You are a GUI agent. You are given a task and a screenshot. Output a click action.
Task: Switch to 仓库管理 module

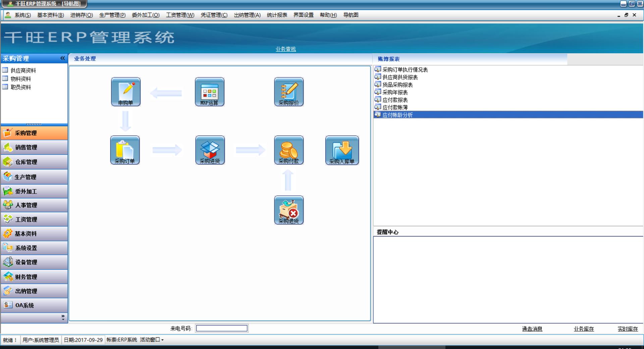point(34,162)
